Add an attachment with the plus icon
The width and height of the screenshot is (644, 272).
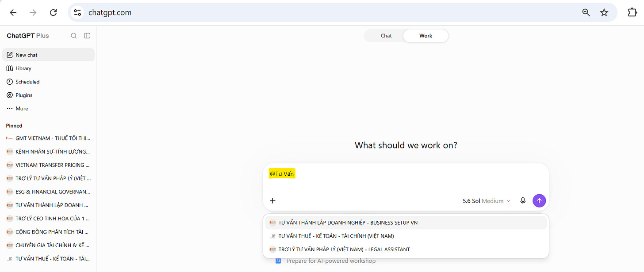pyautogui.click(x=273, y=200)
